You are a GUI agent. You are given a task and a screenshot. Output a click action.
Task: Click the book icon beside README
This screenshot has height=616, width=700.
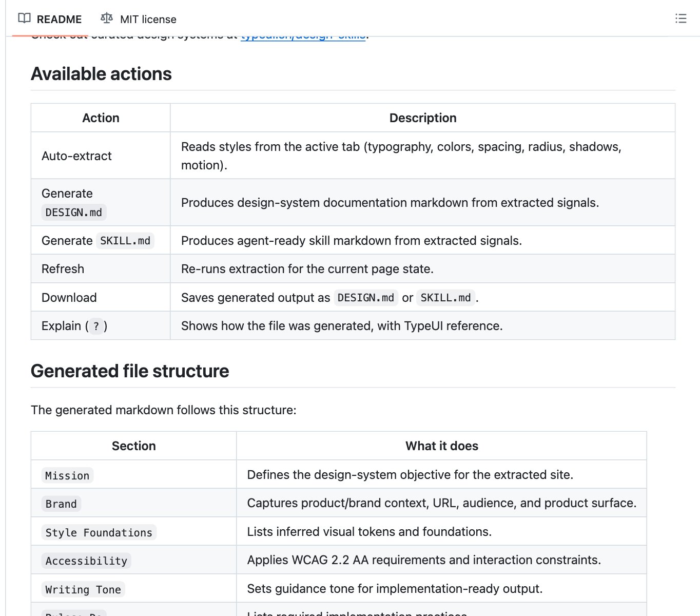24,18
